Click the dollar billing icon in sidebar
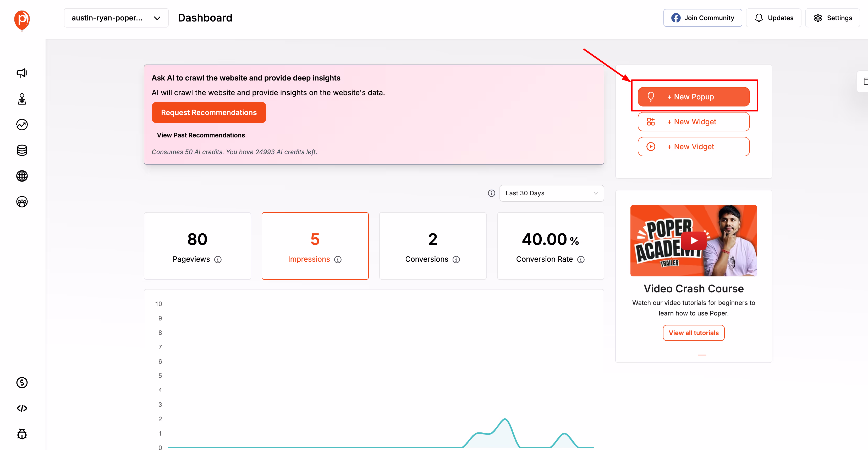The image size is (868, 450). [21, 383]
